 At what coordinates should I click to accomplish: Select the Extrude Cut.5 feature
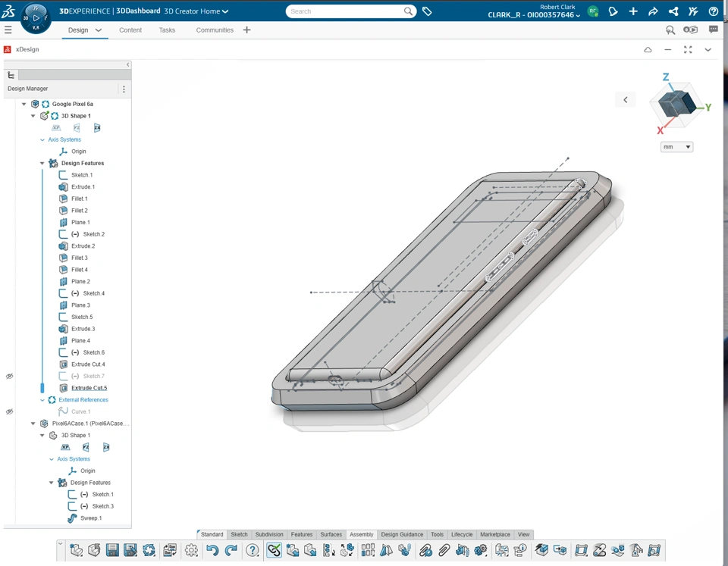pos(89,388)
